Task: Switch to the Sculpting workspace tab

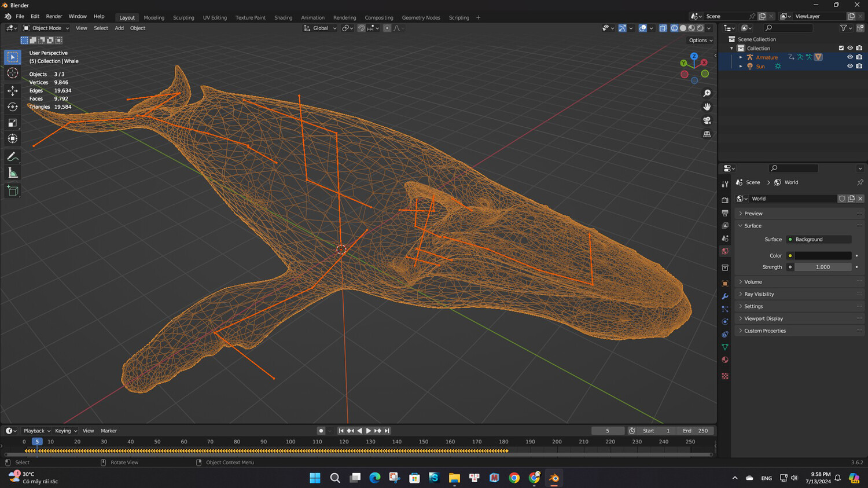Action: [183, 17]
